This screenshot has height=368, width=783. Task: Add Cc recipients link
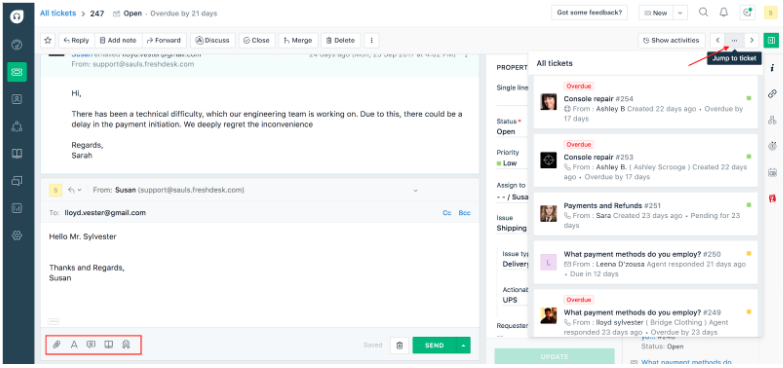tap(447, 213)
